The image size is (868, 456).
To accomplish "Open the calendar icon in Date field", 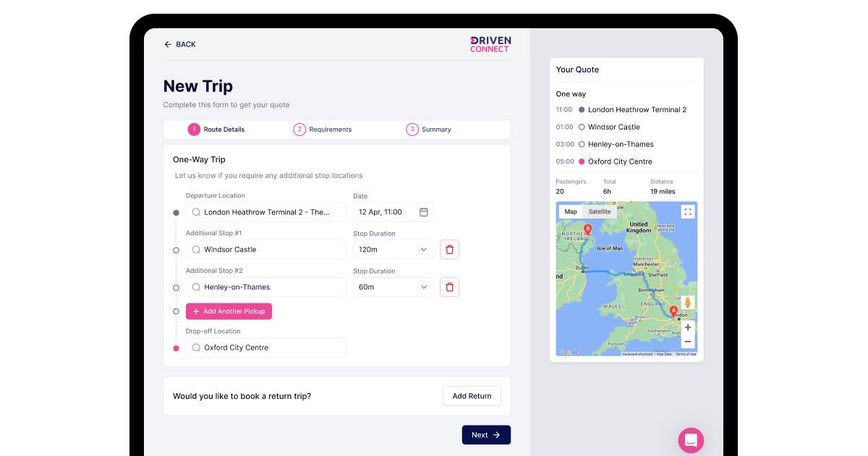I will pos(424,212).
